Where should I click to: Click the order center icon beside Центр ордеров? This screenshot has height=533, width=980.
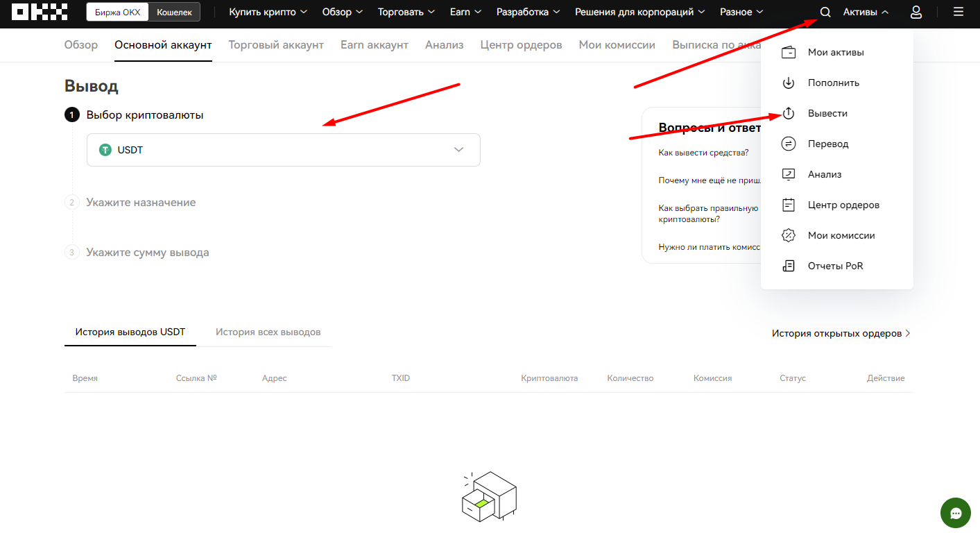(789, 205)
